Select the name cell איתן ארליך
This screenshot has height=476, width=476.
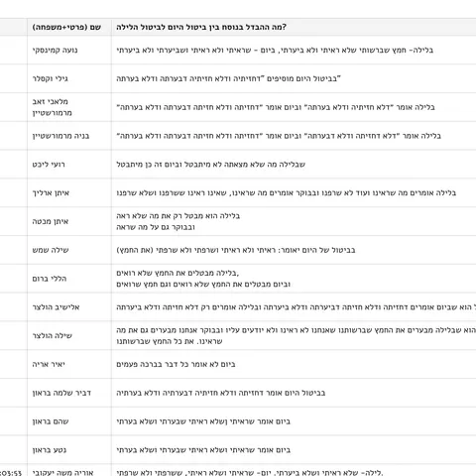(69, 192)
